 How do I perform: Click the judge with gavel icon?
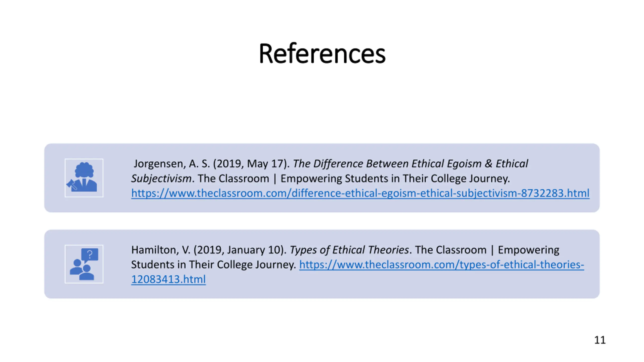[x=84, y=178]
